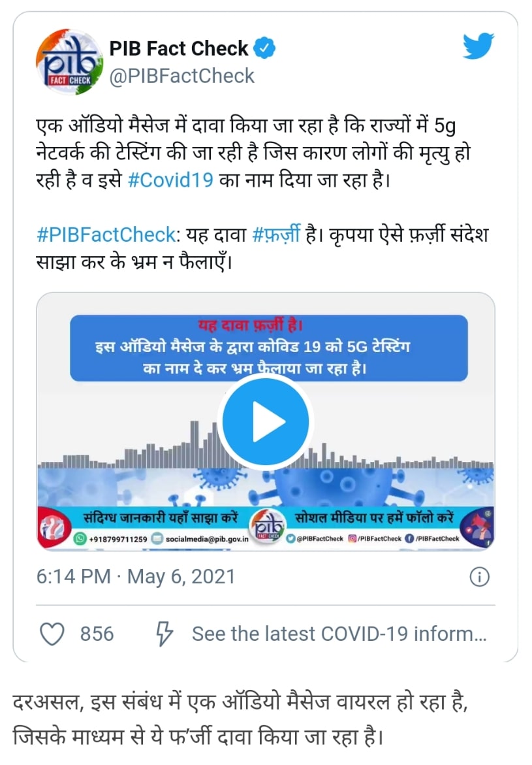Viewport: 532px width, 765px height.
Task: Click the blue fake-claim banner text
Action: point(269,348)
